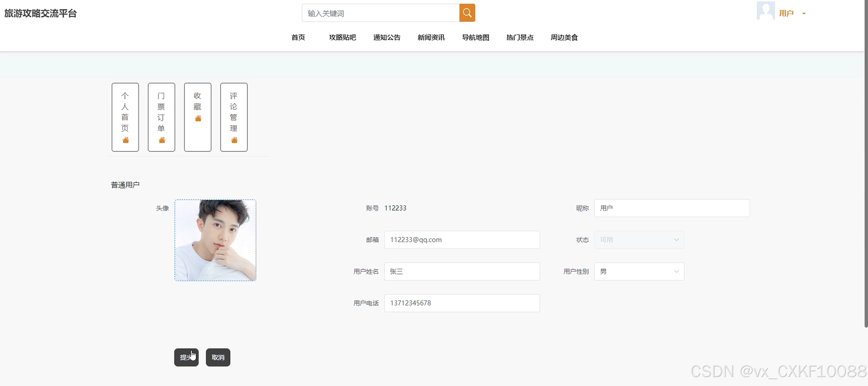Open 导航地图 menu item

coord(475,37)
